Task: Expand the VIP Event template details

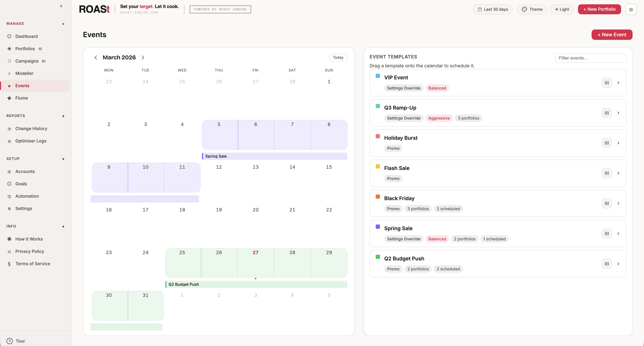Action: 619,82
